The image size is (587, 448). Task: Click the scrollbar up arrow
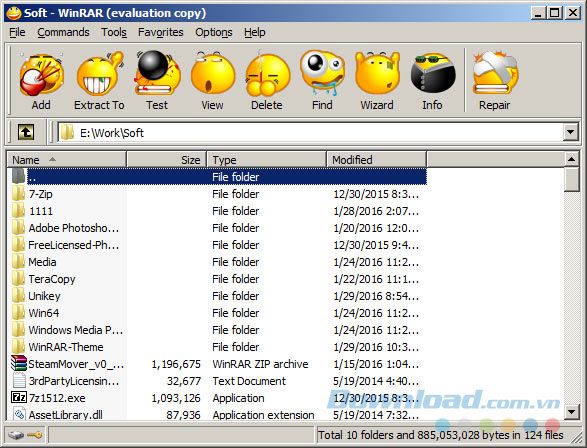[571, 159]
